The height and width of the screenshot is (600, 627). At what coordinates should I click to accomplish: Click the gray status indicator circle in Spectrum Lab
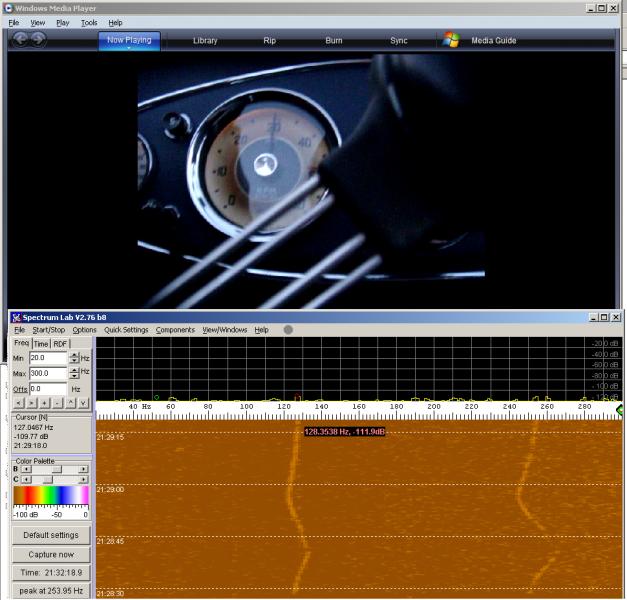(x=288, y=329)
